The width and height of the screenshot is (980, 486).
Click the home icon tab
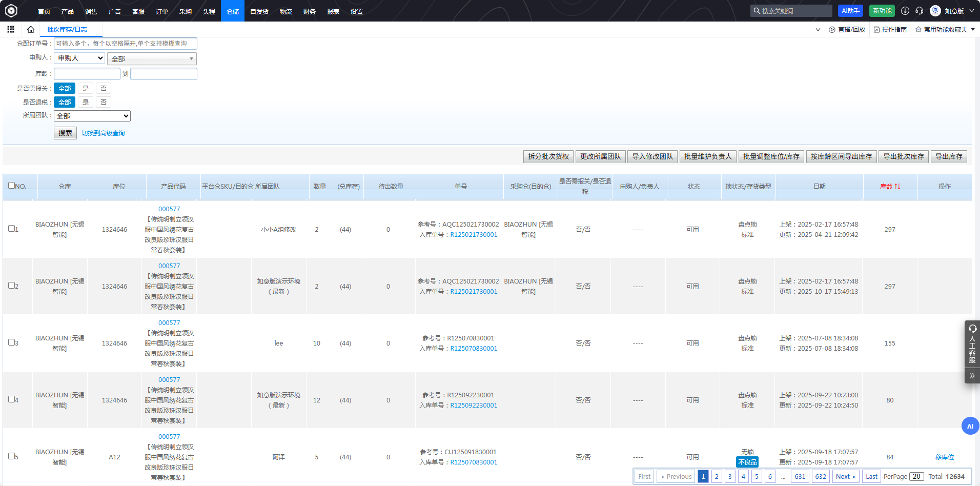pyautogui.click(x=31, y=29)
